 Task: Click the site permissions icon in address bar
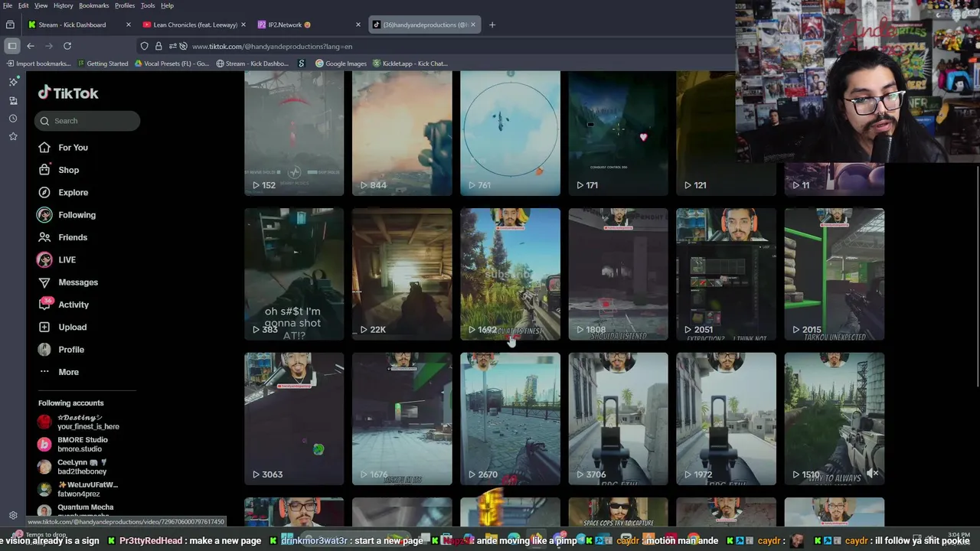point(173,46)
